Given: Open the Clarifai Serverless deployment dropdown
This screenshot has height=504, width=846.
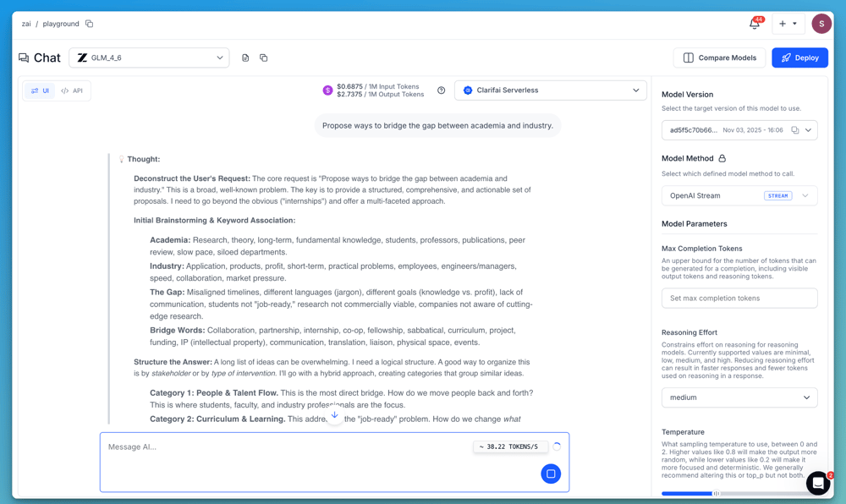Looking at the screenshot, I should point(550,90).
